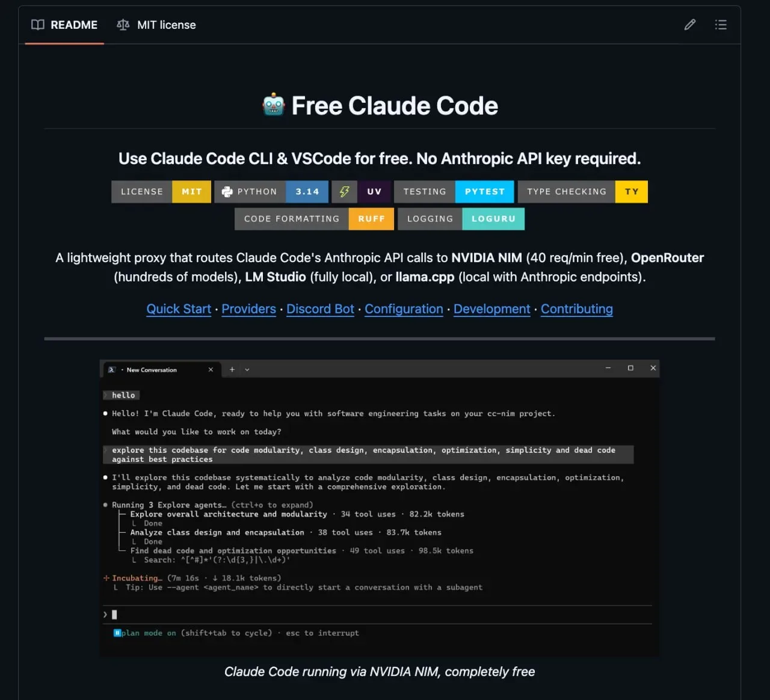Image resolution: width=770 pixels, height=700 pixels.
Task: Click the terminal plus new tab icon
Action: [232, 369]
